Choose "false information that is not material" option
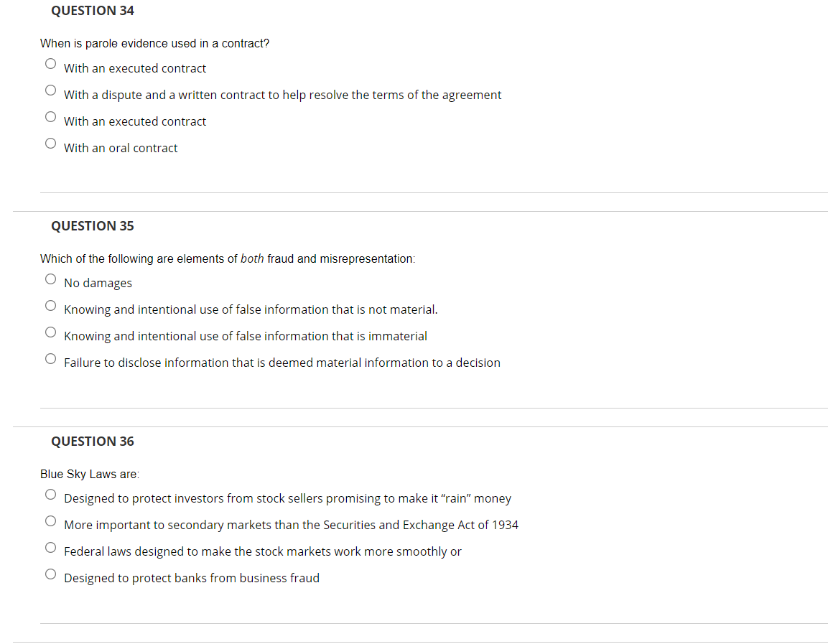This screenshot has height=644, width=828. click(x=50, y=305)
